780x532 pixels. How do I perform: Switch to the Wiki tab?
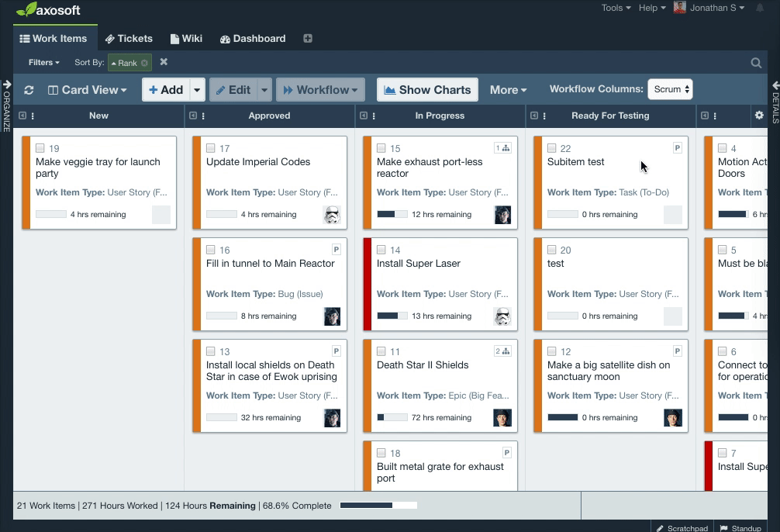(x=186, y=38)
